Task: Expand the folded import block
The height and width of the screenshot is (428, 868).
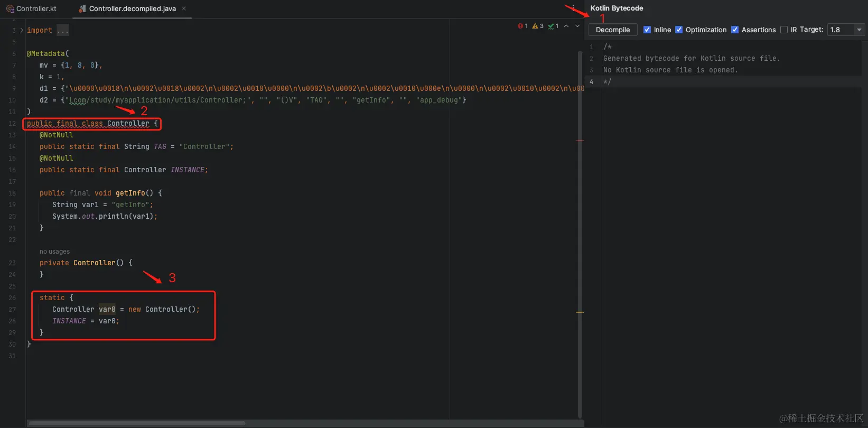Action: pos(22,31)
